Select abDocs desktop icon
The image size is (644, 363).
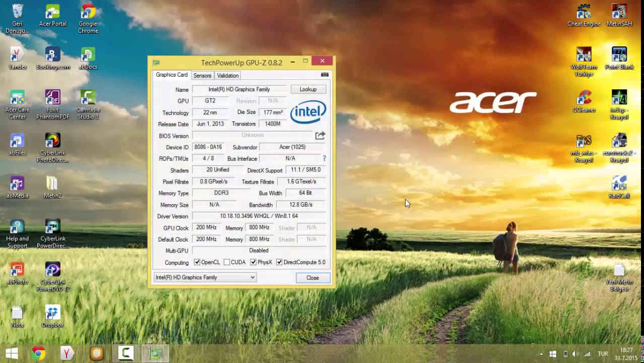click(88, 58)
